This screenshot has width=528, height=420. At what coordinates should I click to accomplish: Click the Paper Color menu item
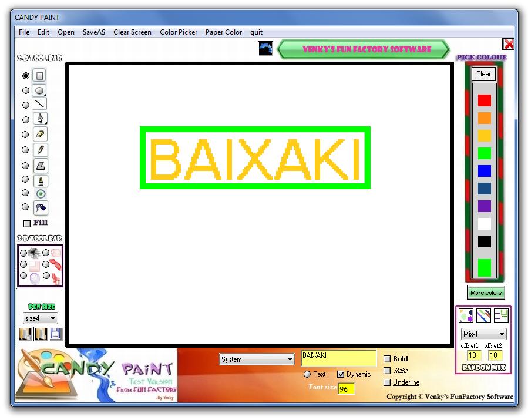click(223, 32)
